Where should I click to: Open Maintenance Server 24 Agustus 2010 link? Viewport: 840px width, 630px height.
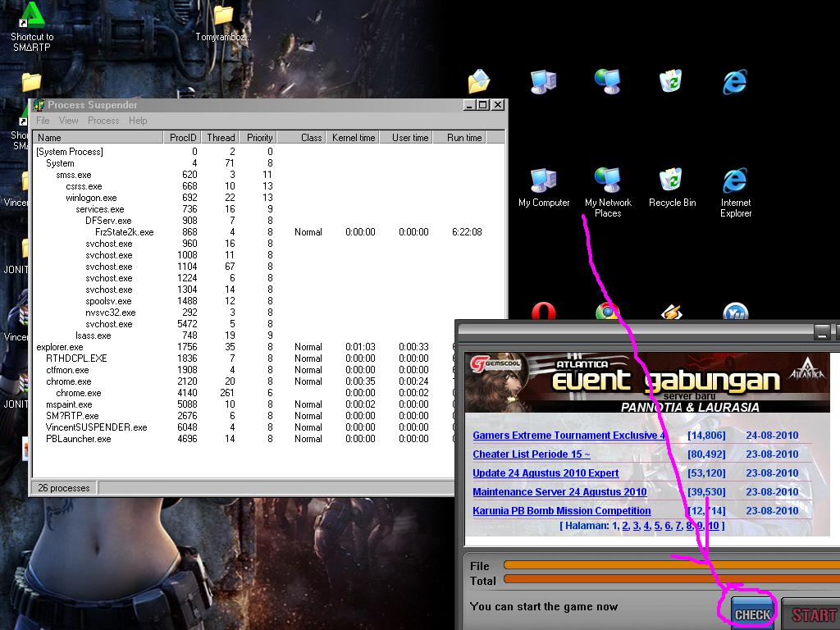[x=559, y=492]
